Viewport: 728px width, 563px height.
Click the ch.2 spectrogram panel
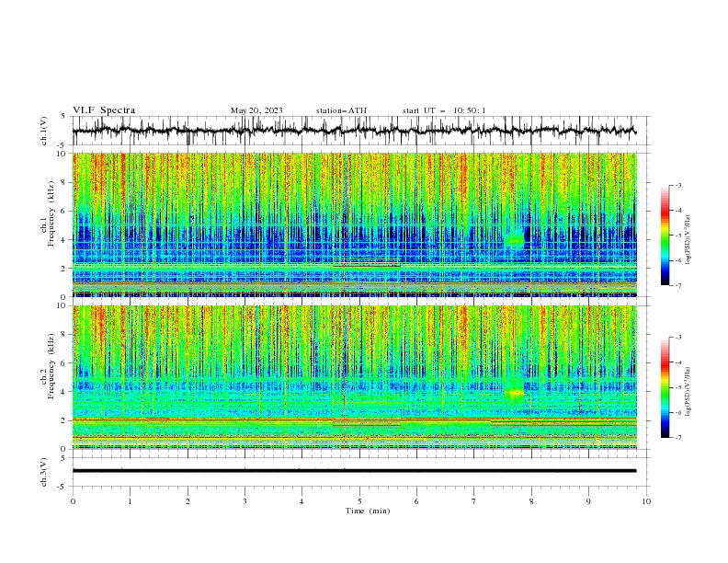pos(355,377)
